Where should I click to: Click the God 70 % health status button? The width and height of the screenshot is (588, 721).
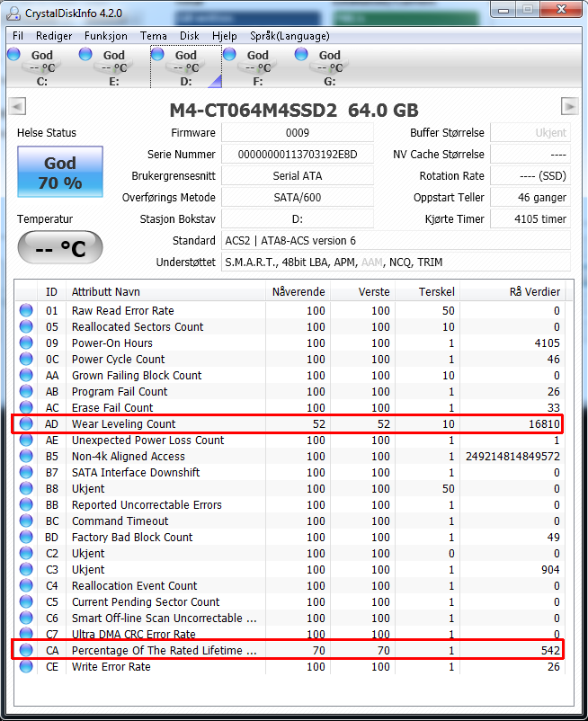pyautogui.click(x=60, y=172)
